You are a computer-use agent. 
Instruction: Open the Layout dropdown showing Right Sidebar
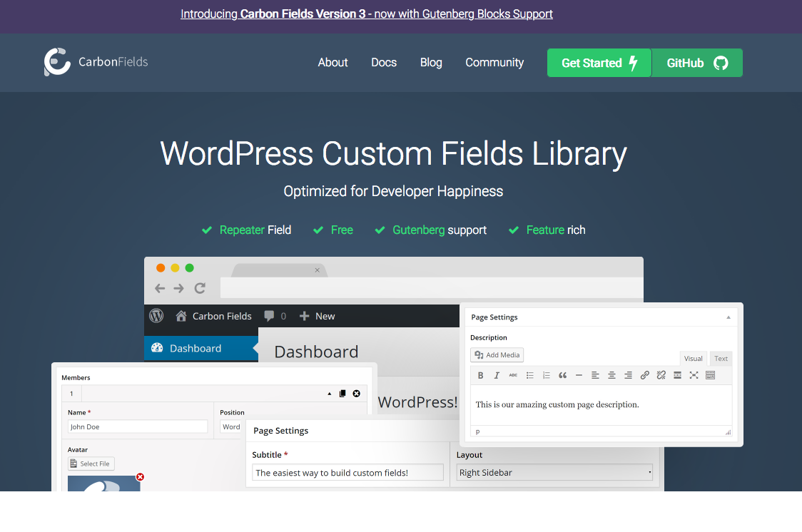click(x=554, y=472)
